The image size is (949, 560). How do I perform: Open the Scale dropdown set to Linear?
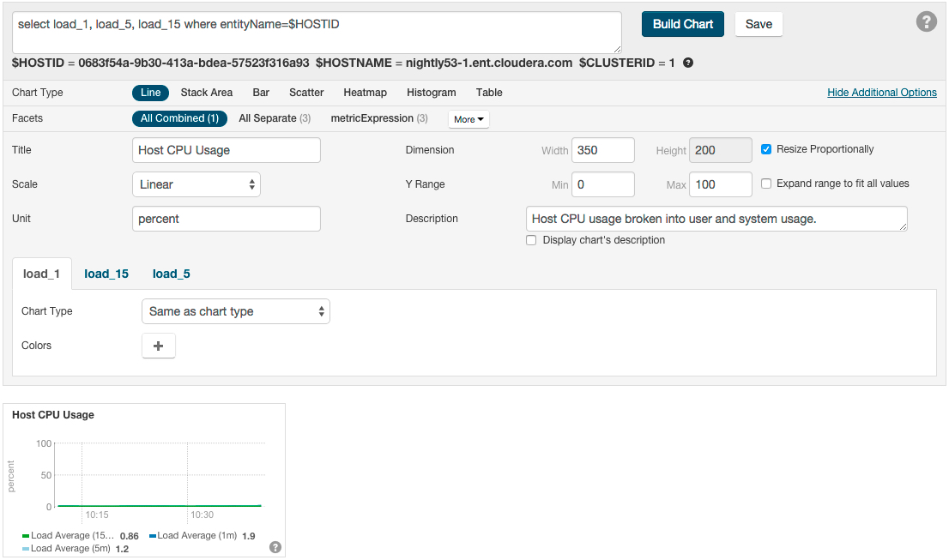(x=196, y=184)
